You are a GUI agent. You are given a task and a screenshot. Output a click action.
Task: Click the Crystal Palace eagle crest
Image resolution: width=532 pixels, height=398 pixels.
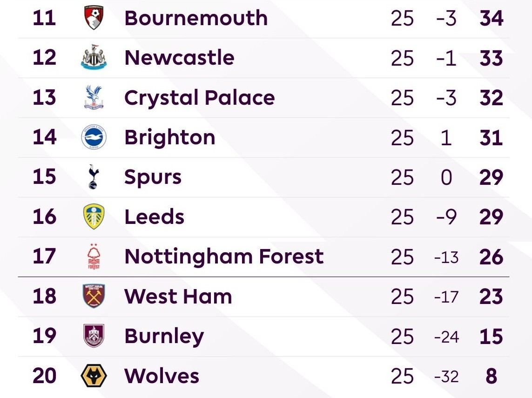[x=94, y=98]
